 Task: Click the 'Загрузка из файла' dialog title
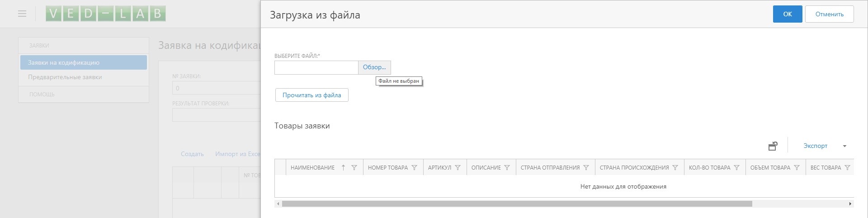(x=315, y=15)
